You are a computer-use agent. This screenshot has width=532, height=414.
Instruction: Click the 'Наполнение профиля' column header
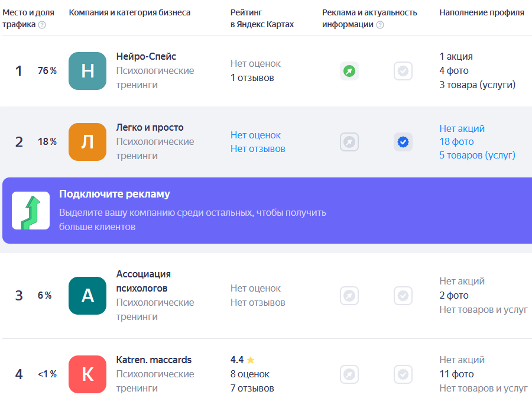click(x=482, y=12)
